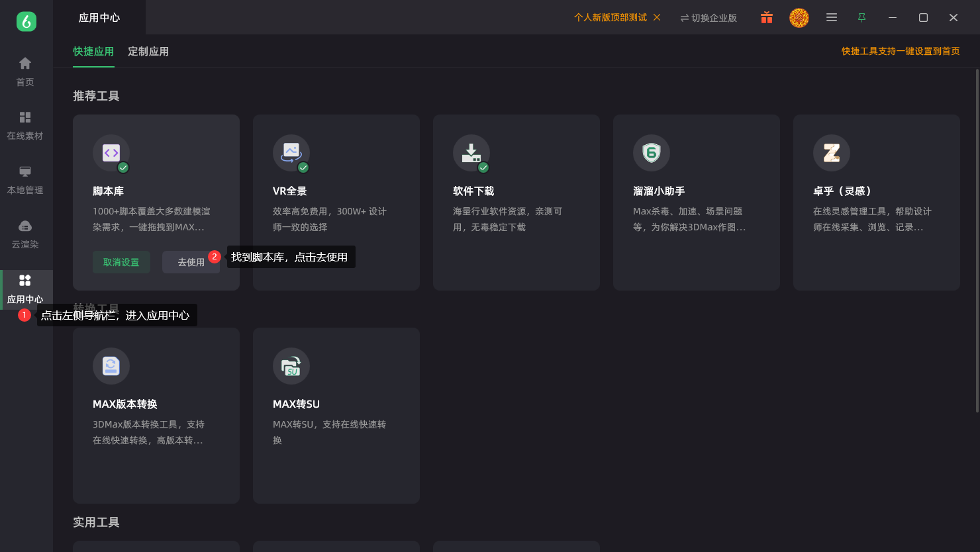Open the hamburger menu in title bar
Screen dimensions: 980x552
point(832,18)
